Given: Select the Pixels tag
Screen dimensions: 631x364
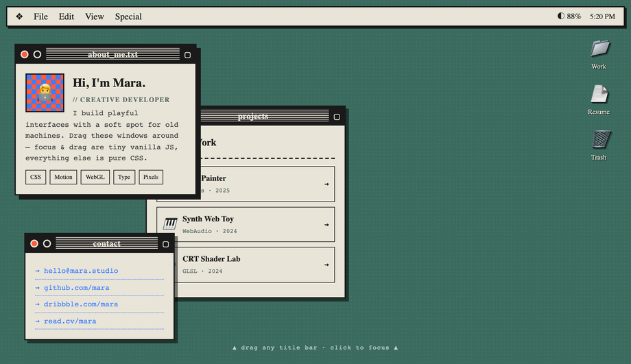Looking at the screenshot, I should (151, 177).
